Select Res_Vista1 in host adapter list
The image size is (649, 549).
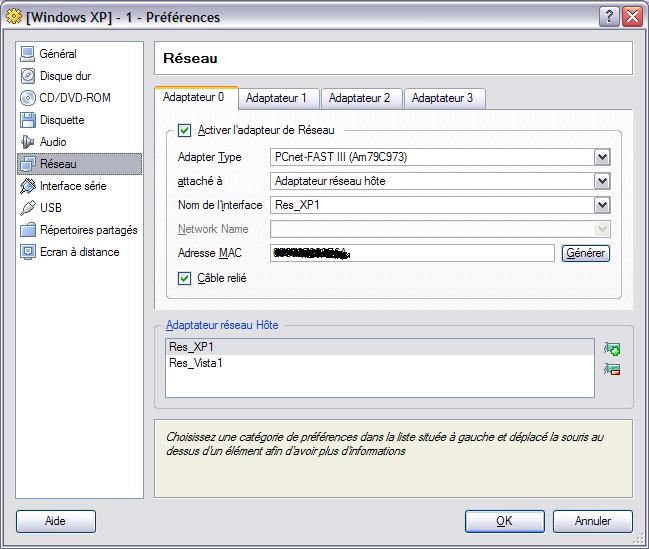click(380, 363)
